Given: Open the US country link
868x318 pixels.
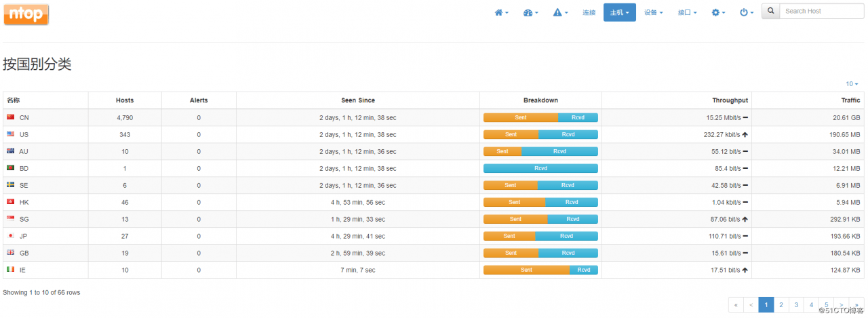Looking at the screenshot, I should point(24,134).
